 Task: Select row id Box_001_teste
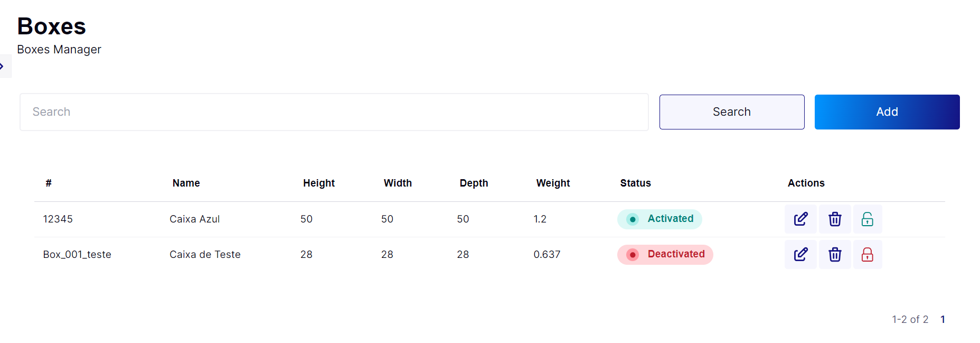coord(77,254)
